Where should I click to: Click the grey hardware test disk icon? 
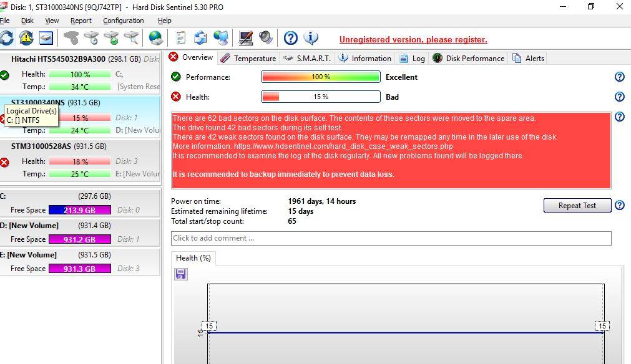pos(72,38)
